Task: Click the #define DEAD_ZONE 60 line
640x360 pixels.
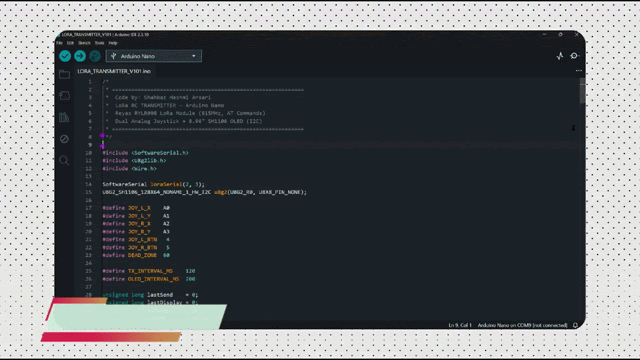Action: 136,255
